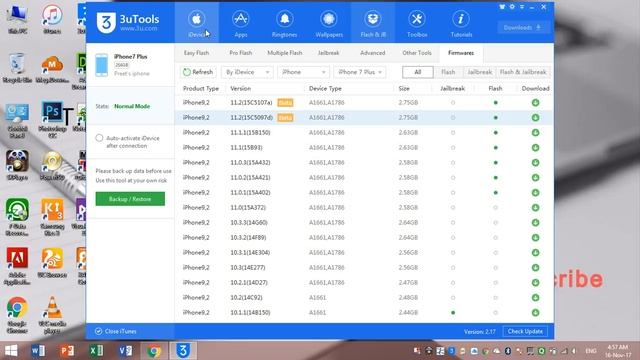This screenshot has width=640, height=360.
Task: Open the Photoshop desktop shortcut
Action: tap(52, 120)
